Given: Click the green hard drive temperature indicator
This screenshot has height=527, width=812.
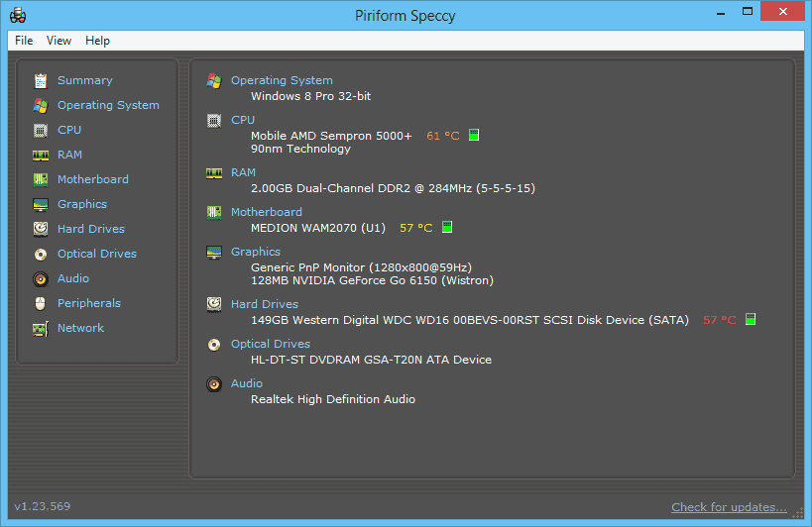Looking at the screenshot, I should pyautogui.click(x=751, y=319).
